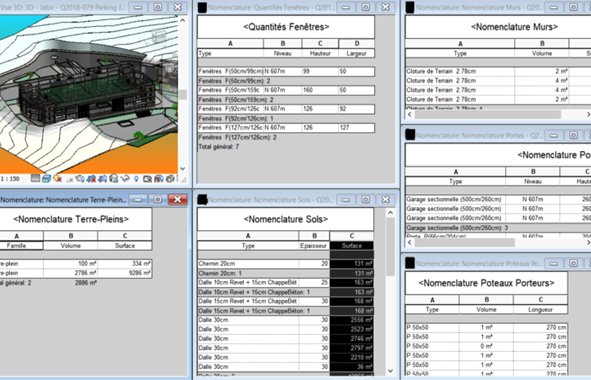Activate the Nomenclature Terre-Pleins window title

63,200
